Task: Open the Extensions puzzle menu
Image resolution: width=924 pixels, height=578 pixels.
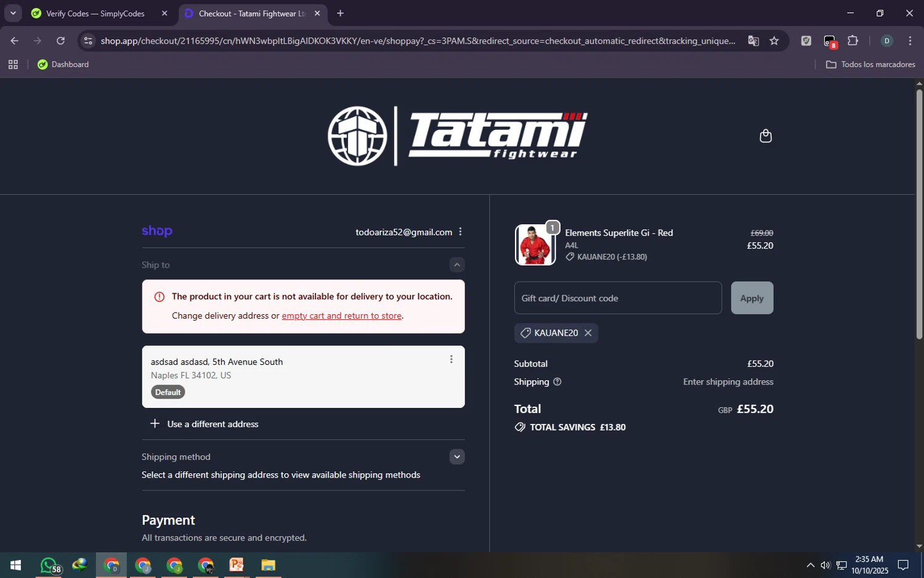Action: [x=853, y=41]
